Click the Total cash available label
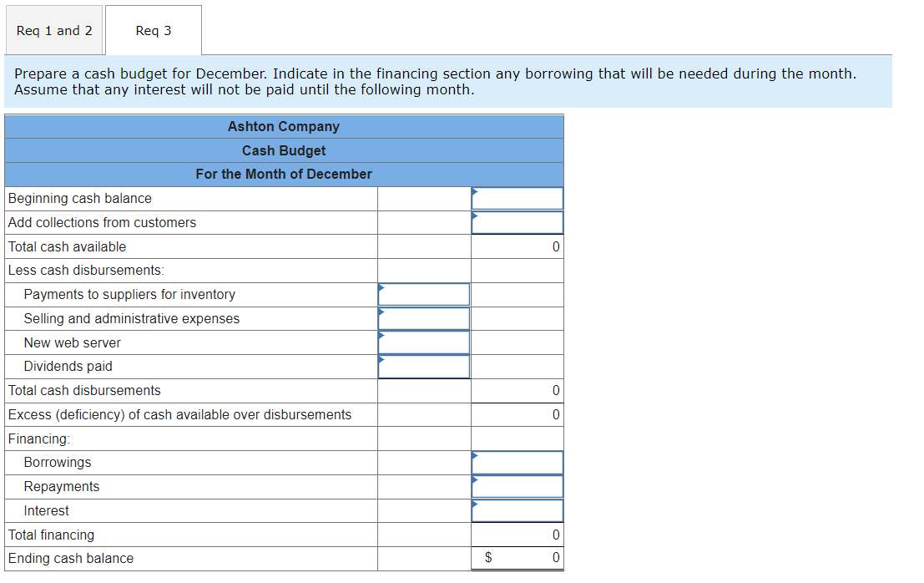Image resolution: width=924 pixels, height=583 pixels. click(67, 247)
